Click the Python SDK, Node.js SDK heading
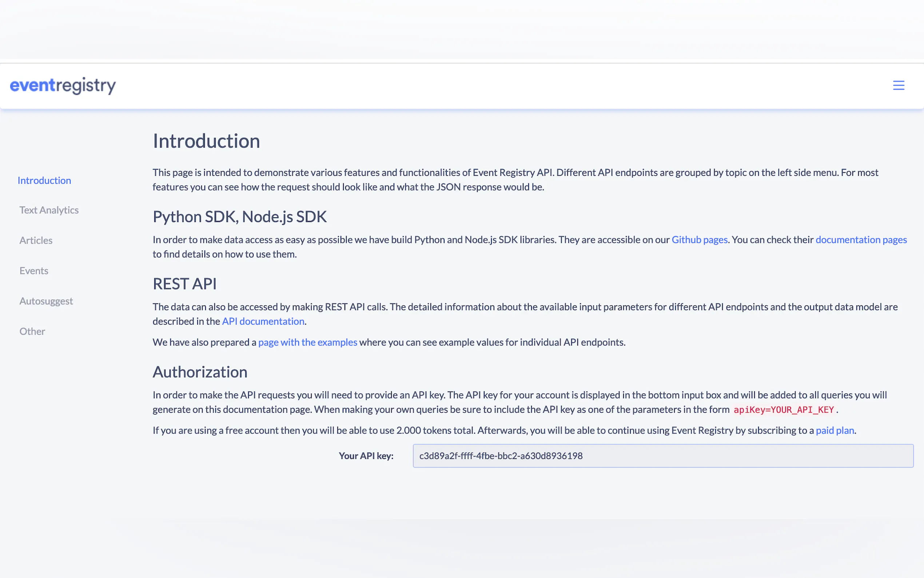Viewport: 924px width, 578px height. (239, 217)
